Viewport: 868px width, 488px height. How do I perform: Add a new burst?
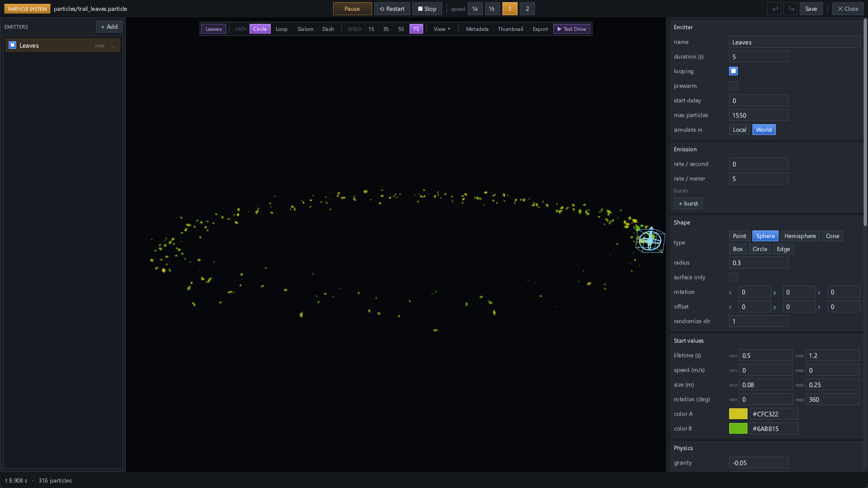coord(688,203)
